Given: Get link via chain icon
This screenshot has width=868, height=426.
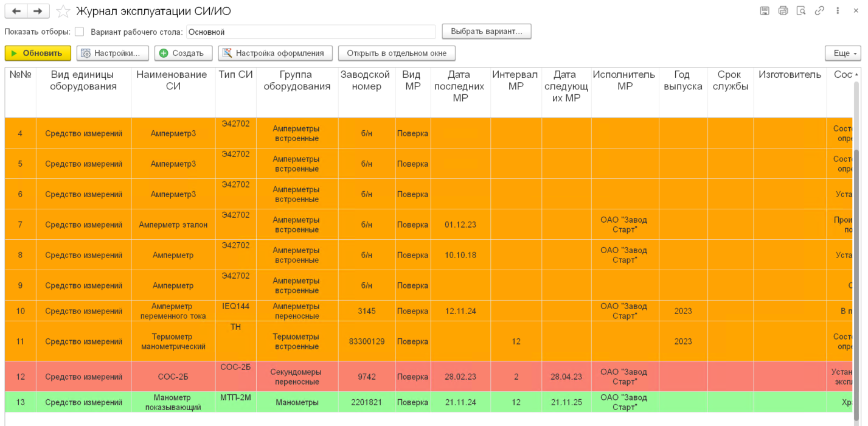Looking at the screenshot, I should 819,11.
